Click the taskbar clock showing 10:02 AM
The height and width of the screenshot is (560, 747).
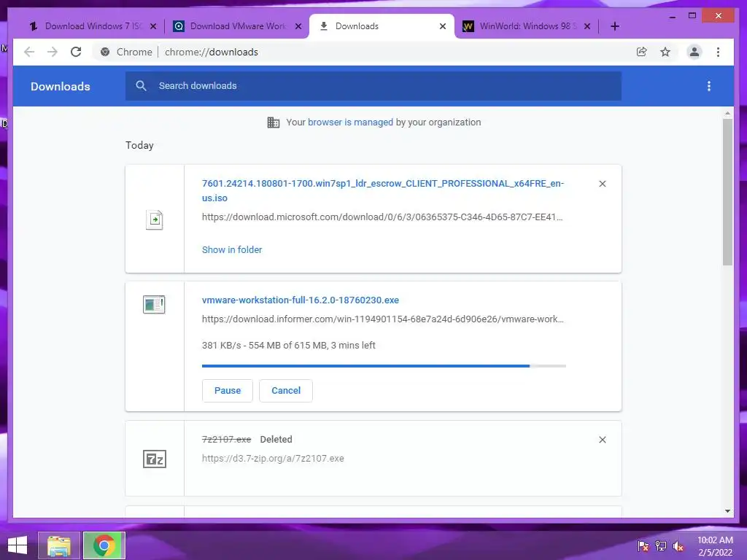(x=715, y=545)
